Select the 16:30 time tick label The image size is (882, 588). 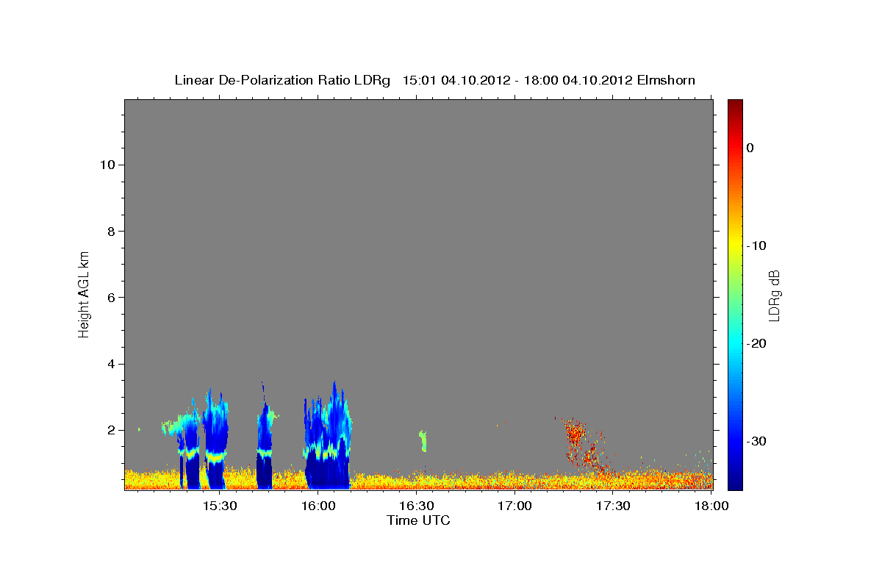417,506
